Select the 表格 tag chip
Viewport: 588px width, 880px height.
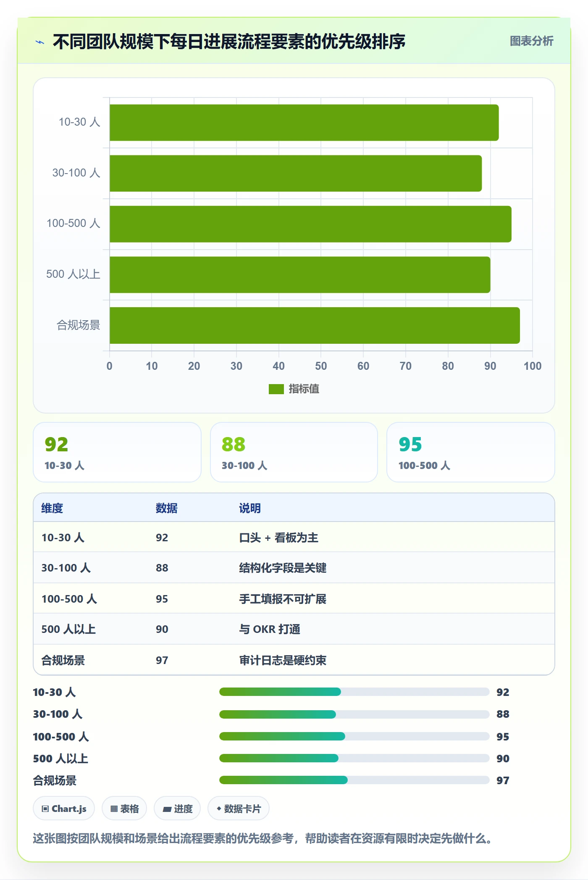(x=124, y=809)
